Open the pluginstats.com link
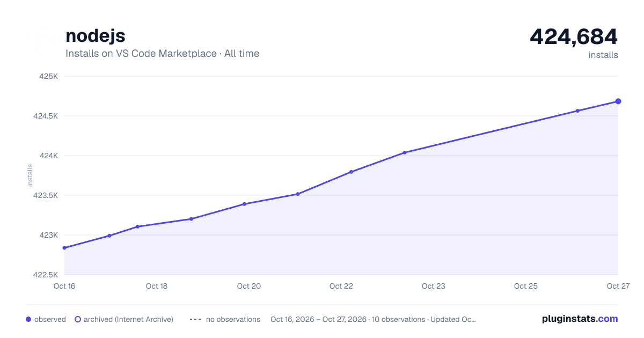The height and width of the screenshot is (338, 644). (x=580, y=319)
